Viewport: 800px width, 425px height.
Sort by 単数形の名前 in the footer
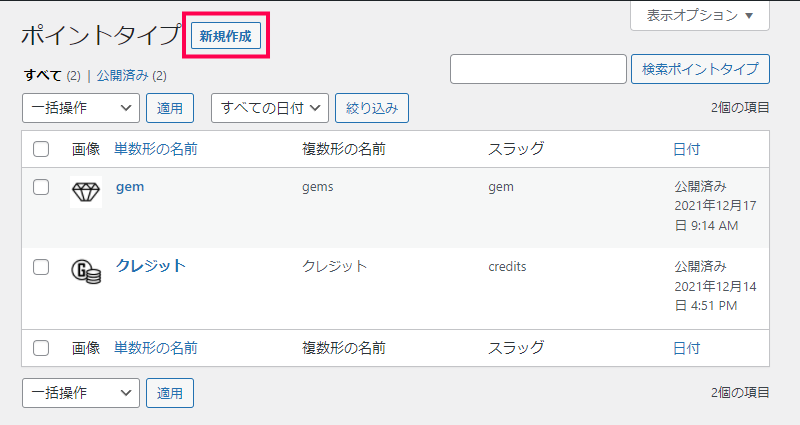pos(156,348)
